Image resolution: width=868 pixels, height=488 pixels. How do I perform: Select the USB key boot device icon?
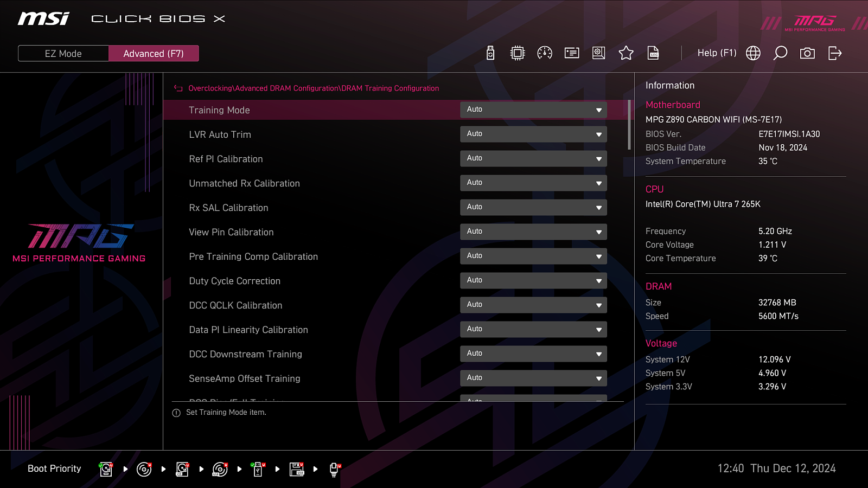point(258,469)
